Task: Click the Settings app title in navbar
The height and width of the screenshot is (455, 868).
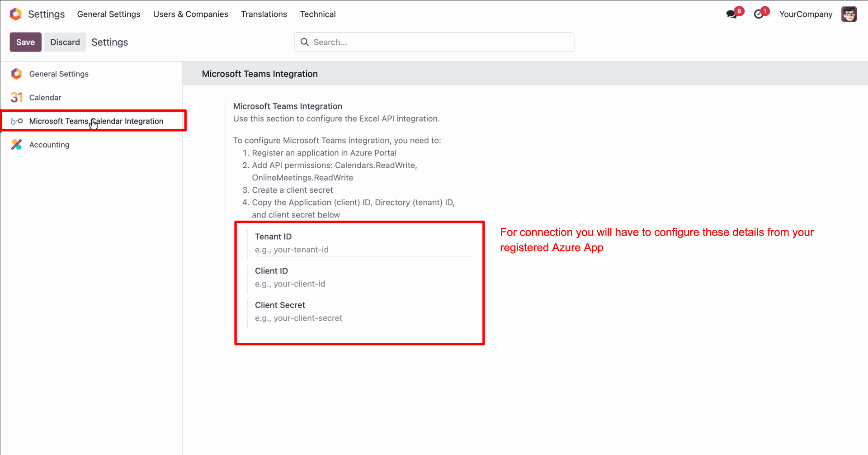Action: pyautogui.click(x=47, y=14)
